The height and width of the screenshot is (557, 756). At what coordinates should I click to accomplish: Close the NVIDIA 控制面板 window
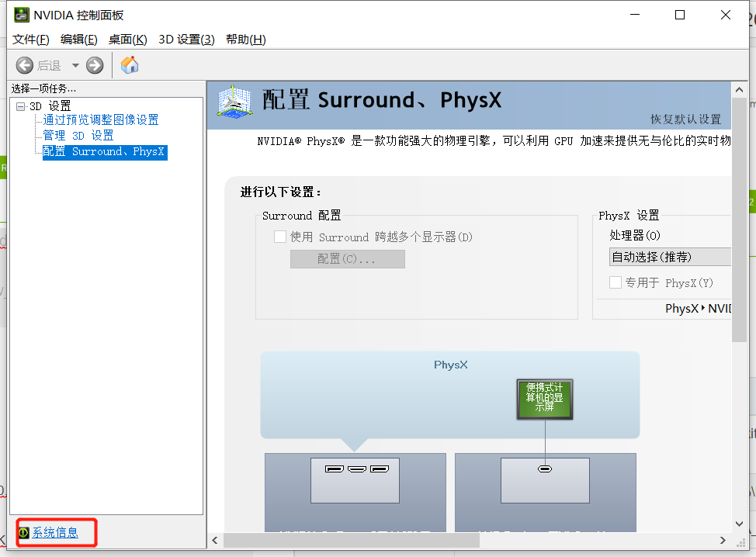tap(725, 15)
